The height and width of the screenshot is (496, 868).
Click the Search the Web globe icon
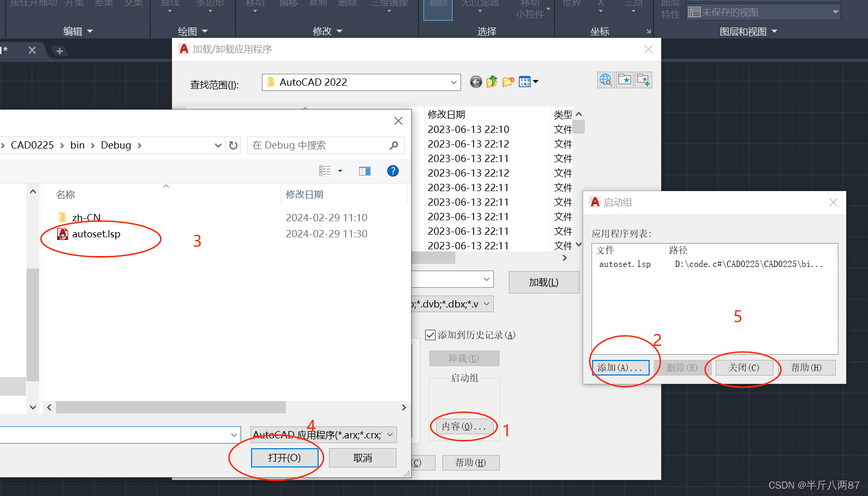[606, 79]
